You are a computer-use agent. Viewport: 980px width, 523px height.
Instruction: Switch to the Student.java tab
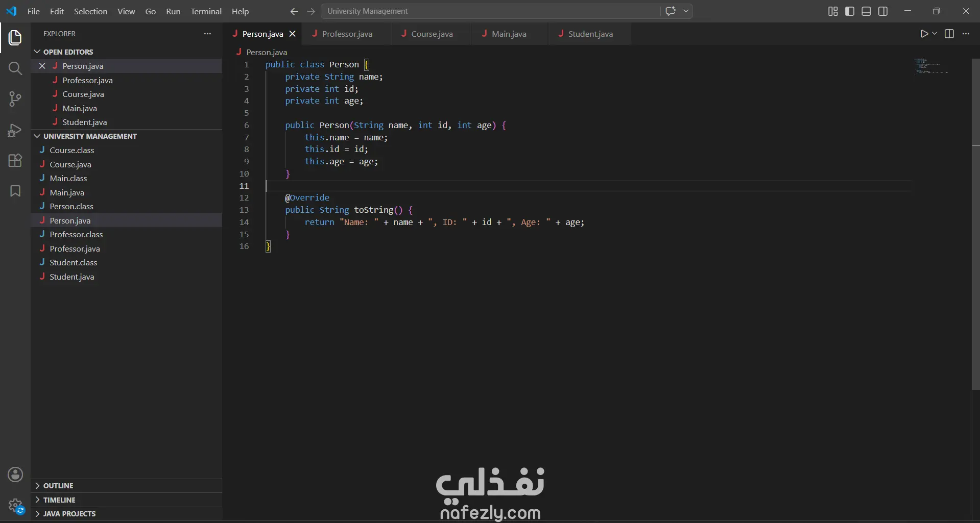pyautogui.click(x=590, y=34)
